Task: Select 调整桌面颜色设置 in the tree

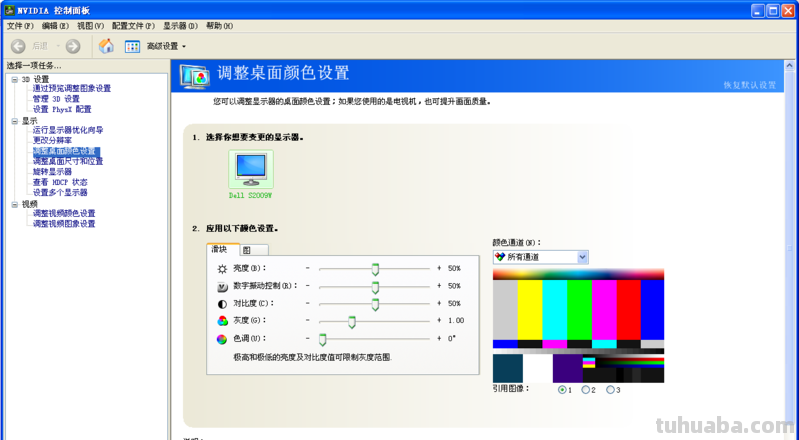Action: tap(66, 151)
